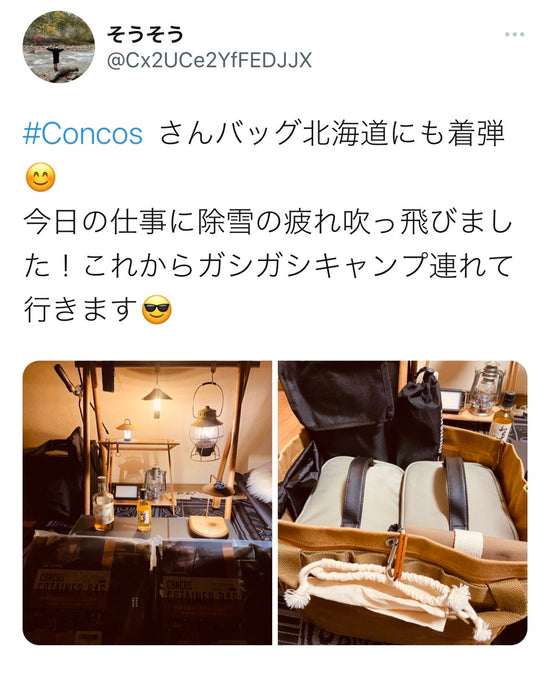Open the left photo of lanterns and whisky

[x=147, y=503]
